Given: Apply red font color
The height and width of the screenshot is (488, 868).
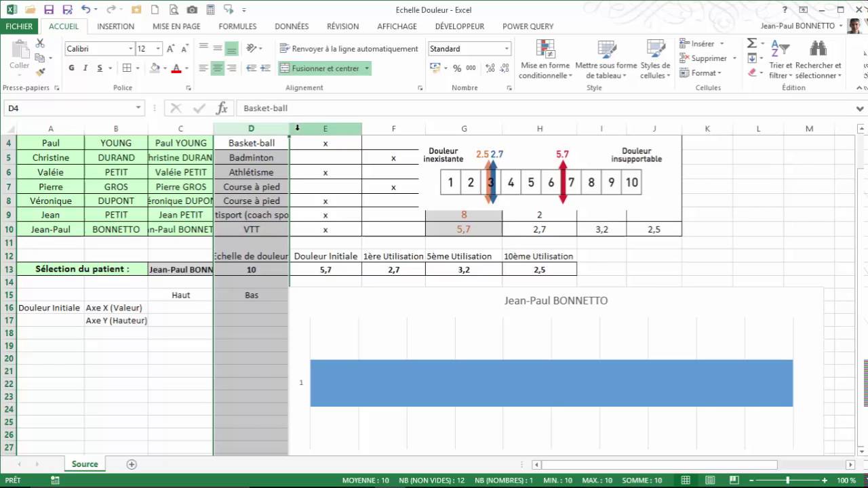Looking at the screenshot, I should click(x=176, y=68).
